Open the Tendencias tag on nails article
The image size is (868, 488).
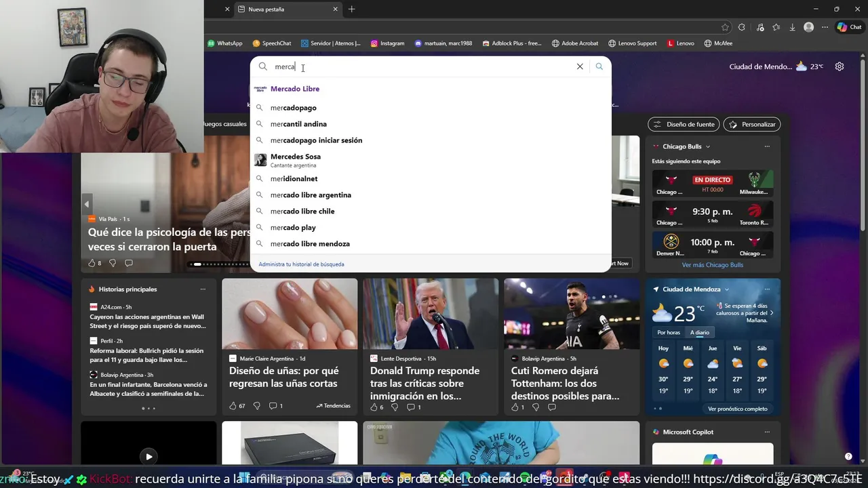coord(333,406)
